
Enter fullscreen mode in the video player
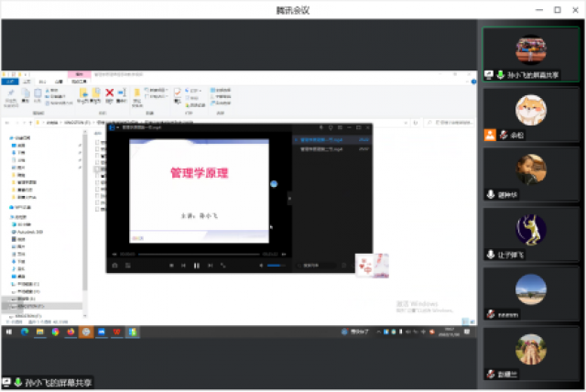click(223, 266)
